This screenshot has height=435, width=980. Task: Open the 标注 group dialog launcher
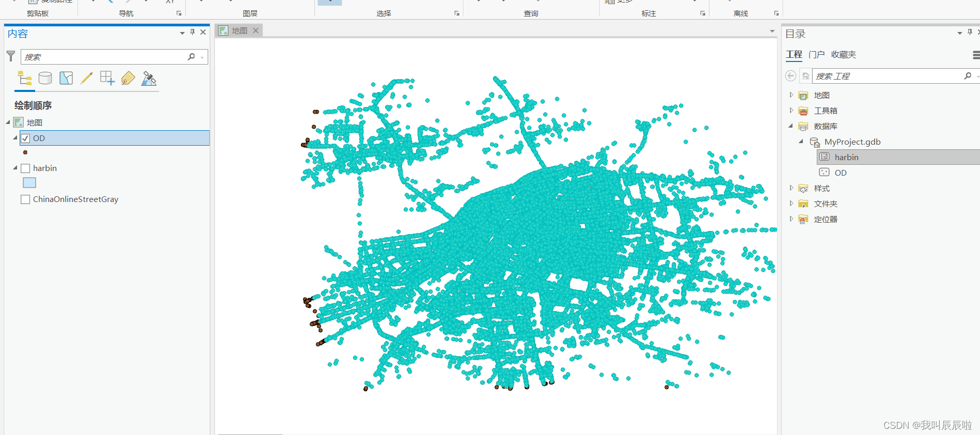pos(703,13)
